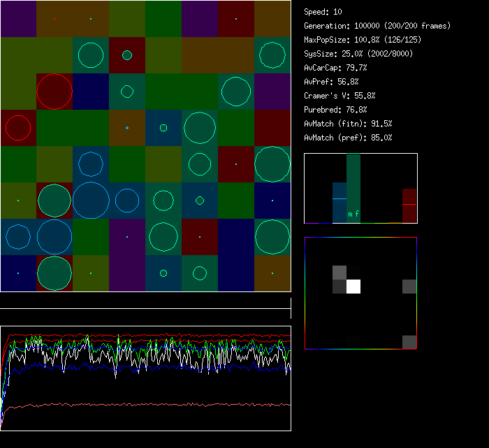The height and width of the screenshot is (448, 489).
Task: Click the AvMatch (pref) readout
Action: coord(348,138)
